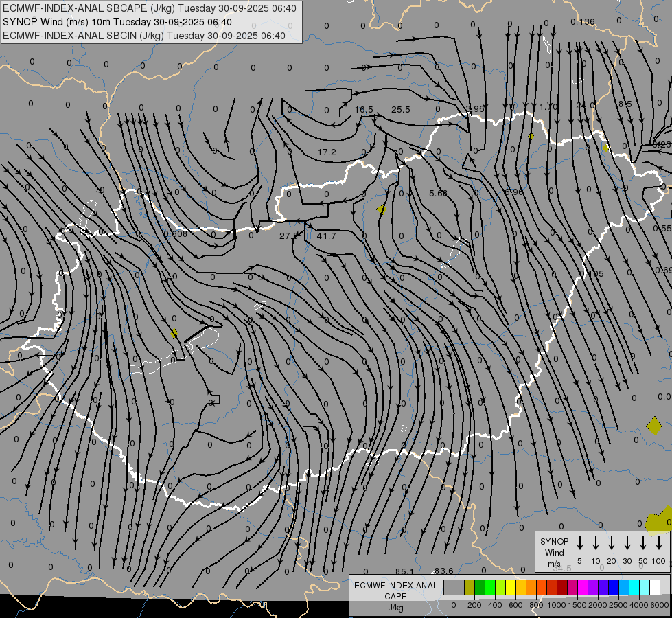Click the 2500 label on CAPE scale
The width and height of the screenshot is (672, 618).
(618, 605)
